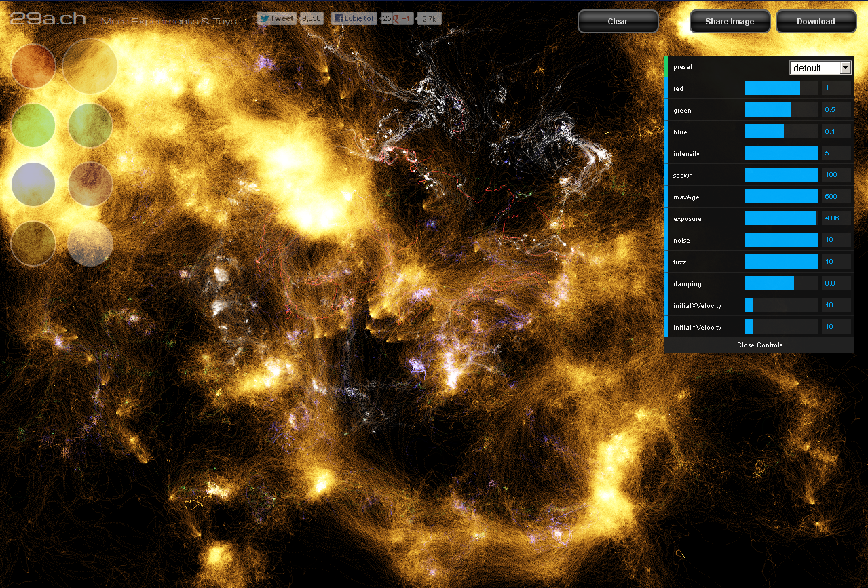The width and height of the screenshot is (868, 588).
Task: Follow the More Experiments & Toys link
Action: 169,22
